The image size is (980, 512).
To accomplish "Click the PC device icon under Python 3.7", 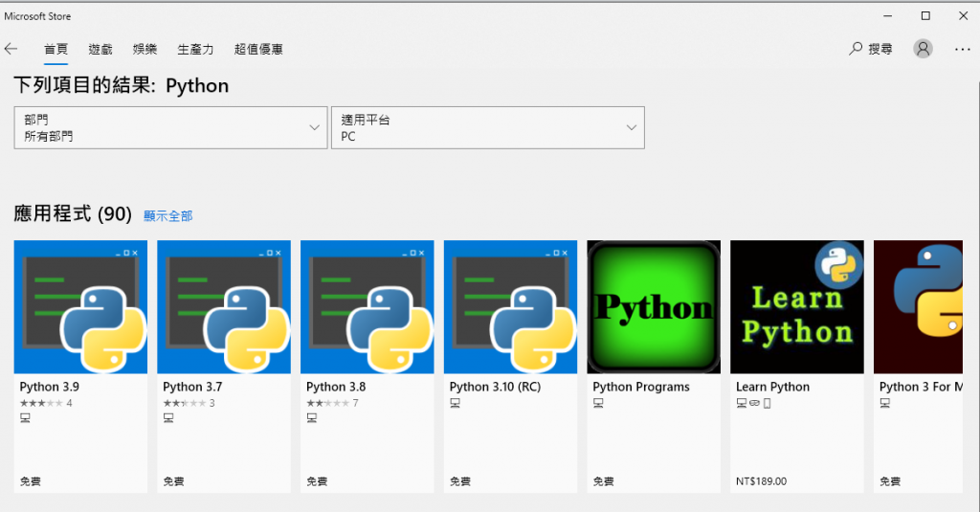I will (168, 417).
